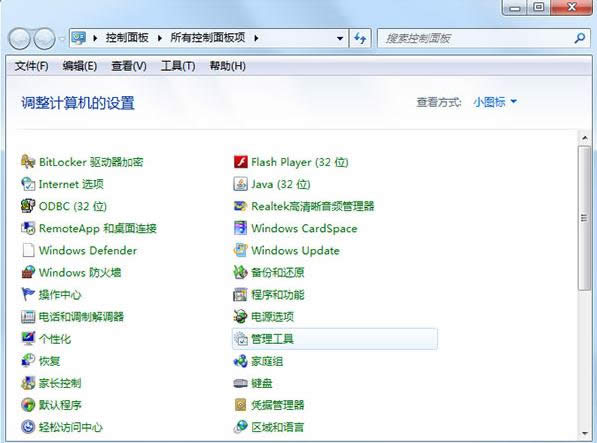Open the ODBC (32 位) icon
This screenshot has height=443, width=597.
pos(28,206)
